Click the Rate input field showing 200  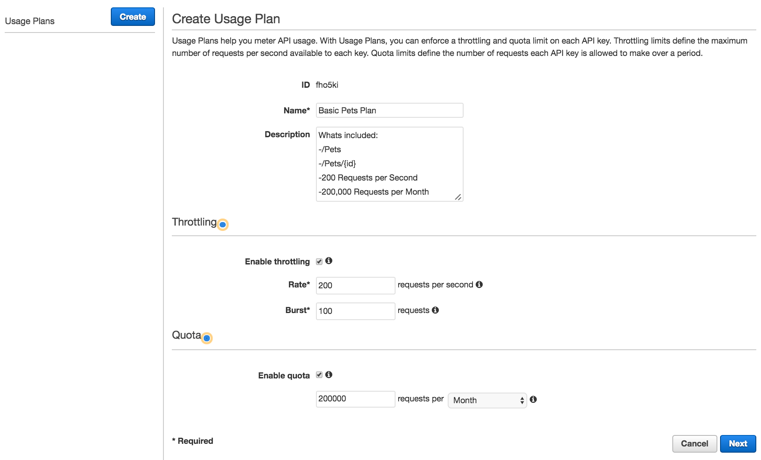pyautogui.click(x=355, y=285)
